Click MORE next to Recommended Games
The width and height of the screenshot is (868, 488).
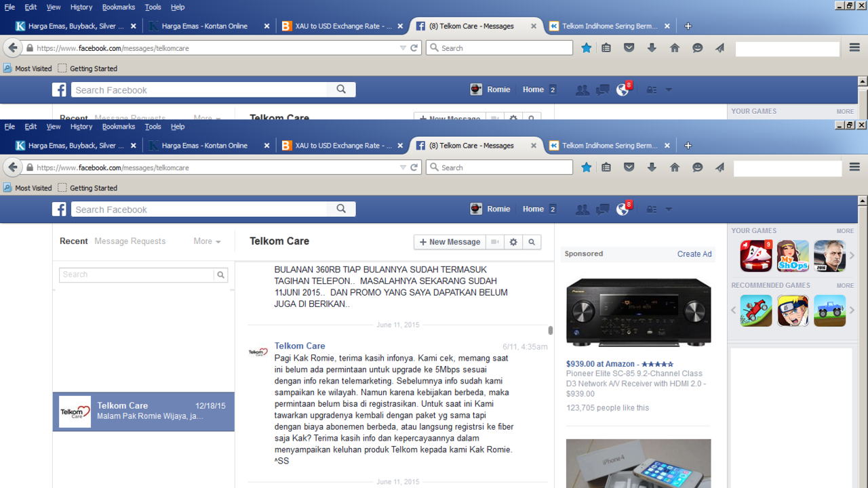(x=845, y=286)
